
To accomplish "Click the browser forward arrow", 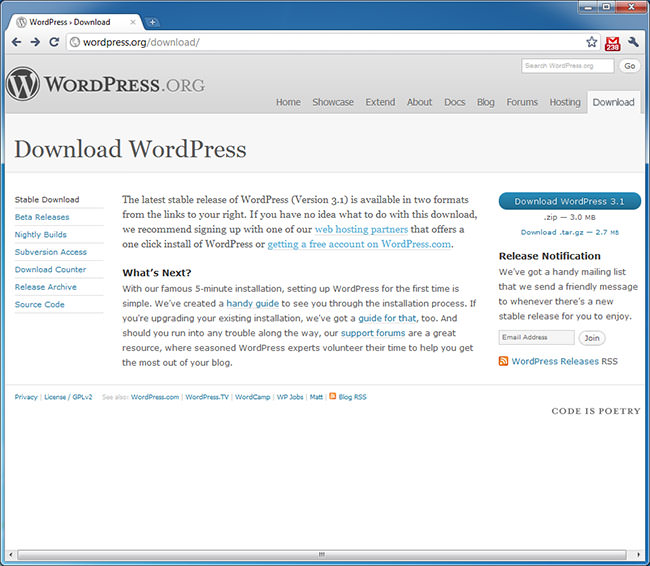I will click(x=35, y=42).
